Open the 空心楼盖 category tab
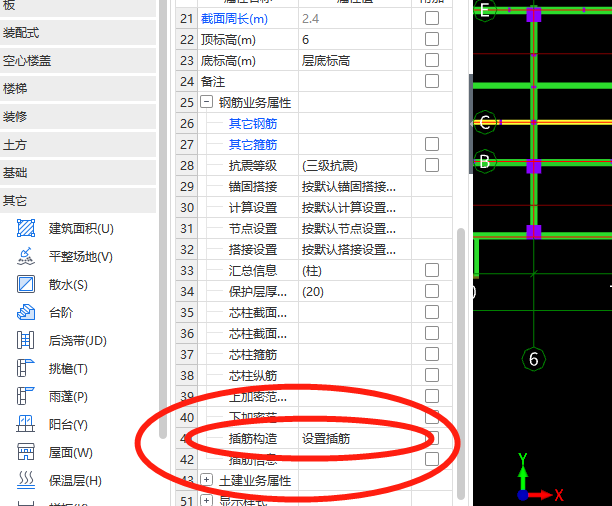This screenshot has height=506, width=612. tap(78, 61)
